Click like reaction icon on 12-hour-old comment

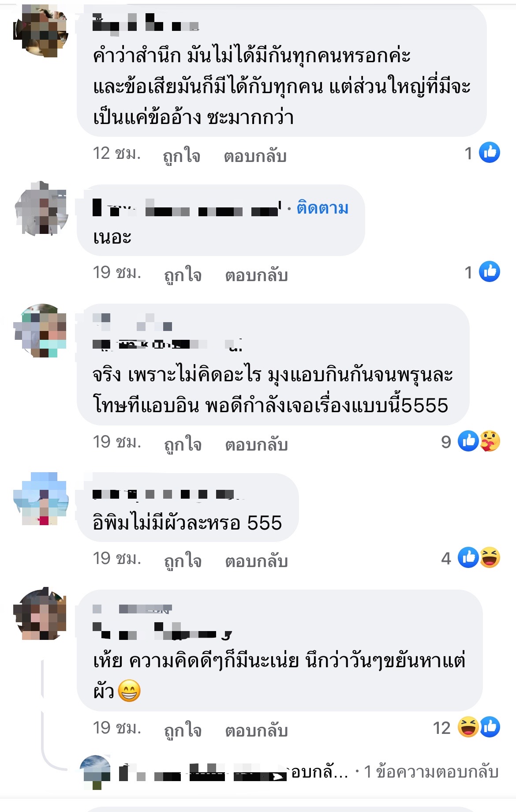coord(489,153)
